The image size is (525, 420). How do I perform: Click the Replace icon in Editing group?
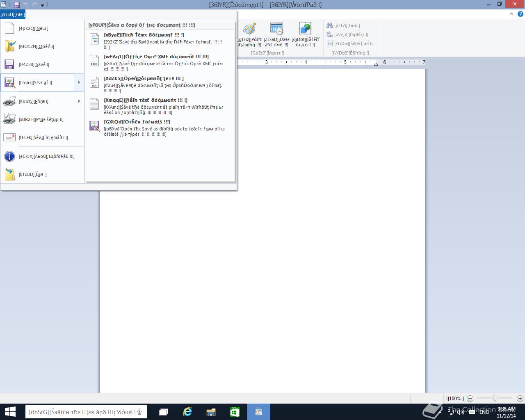(329, 34)
